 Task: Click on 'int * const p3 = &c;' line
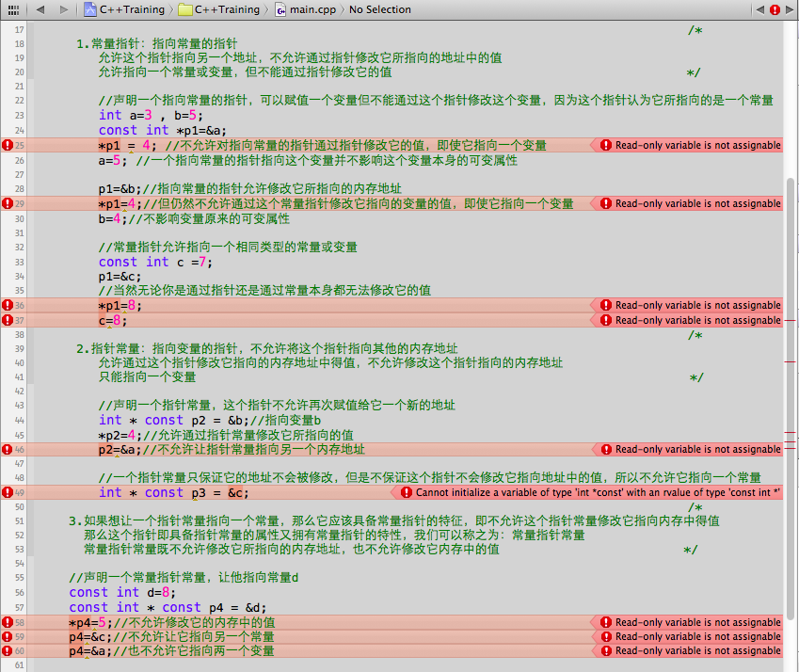(174, 492)
